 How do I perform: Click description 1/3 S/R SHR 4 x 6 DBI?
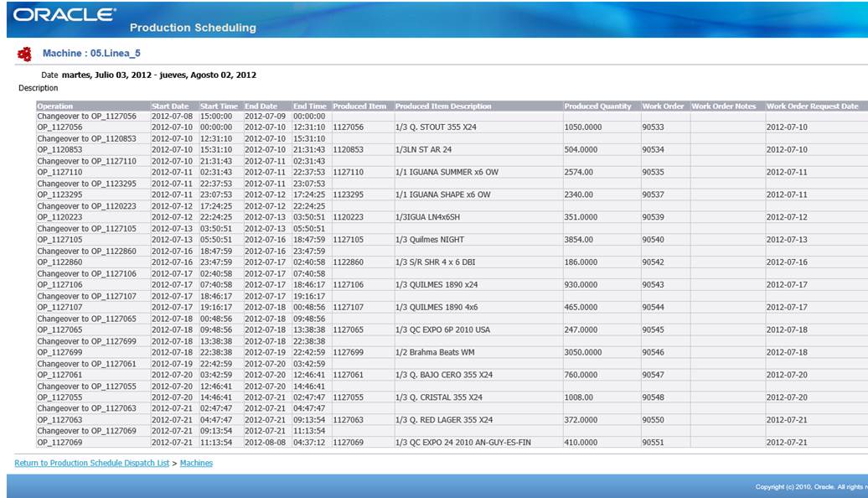(435, 262)
